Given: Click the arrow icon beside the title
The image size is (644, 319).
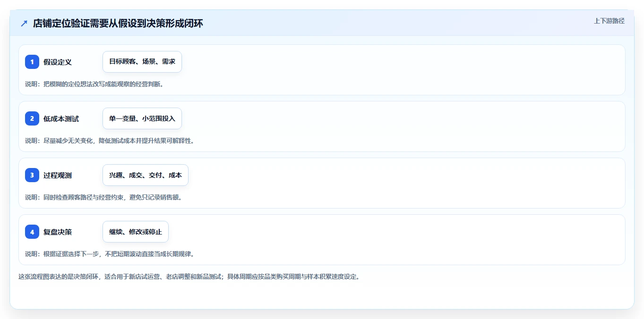Looking at the screenshot, I should pos(24,24).
